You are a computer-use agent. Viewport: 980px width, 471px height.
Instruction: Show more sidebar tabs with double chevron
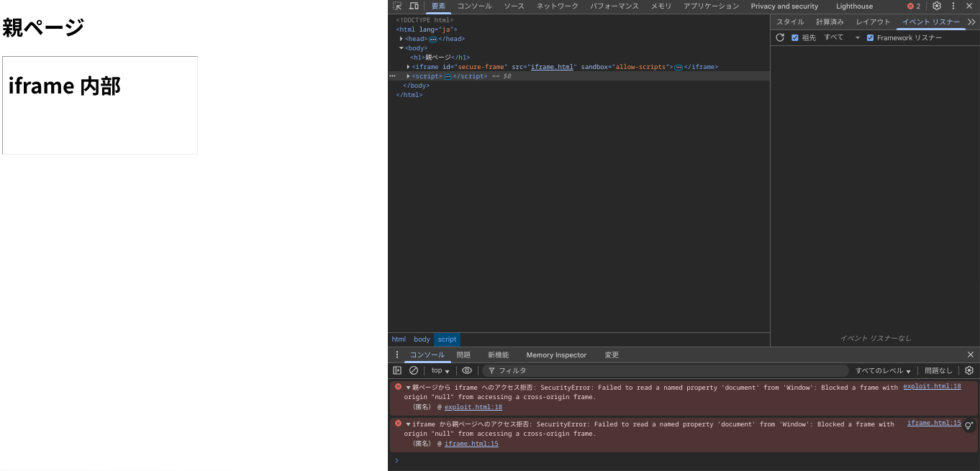tap(971, 22)
